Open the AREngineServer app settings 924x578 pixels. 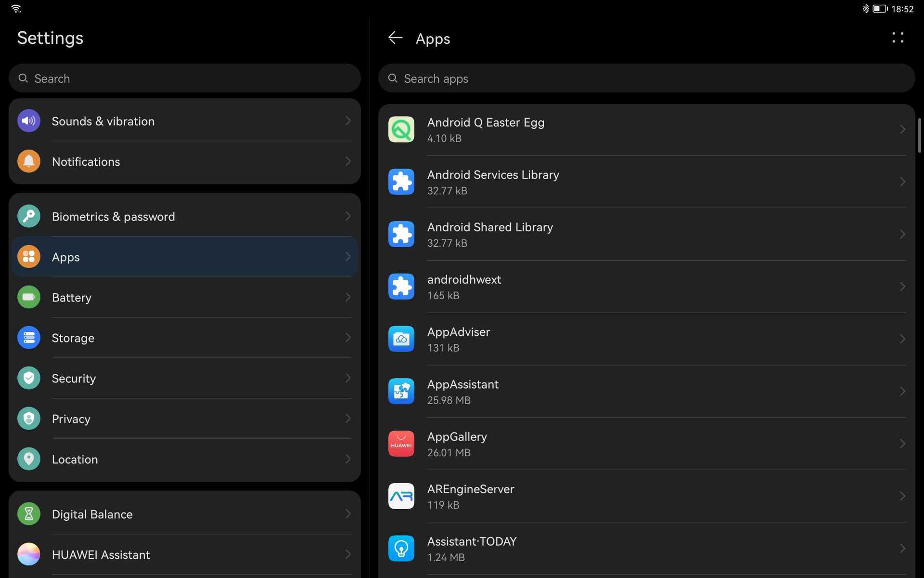pos(646,496)
